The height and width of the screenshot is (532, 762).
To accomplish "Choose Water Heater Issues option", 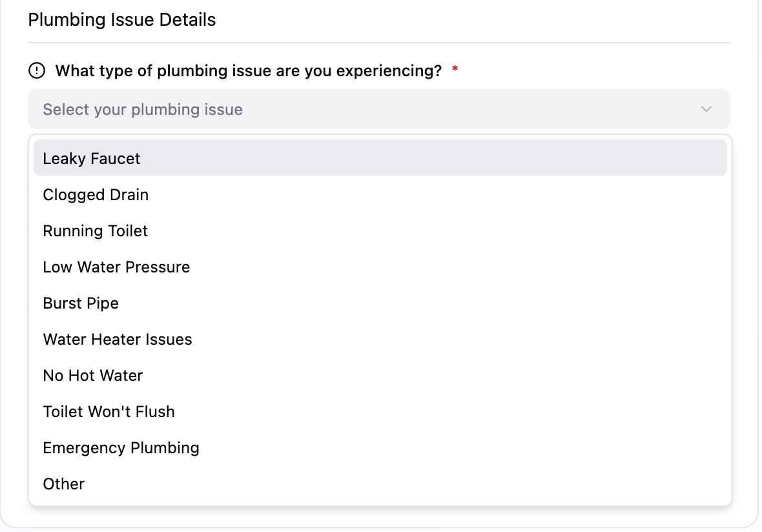I will click(x=118, y=339).
